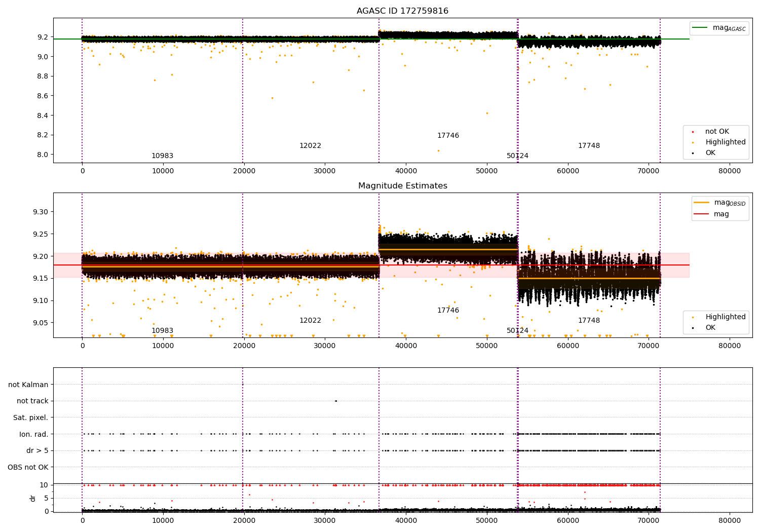760x532 pixels.
Task: Click the "OBS not OK" axis label
Action: point(28,467)
